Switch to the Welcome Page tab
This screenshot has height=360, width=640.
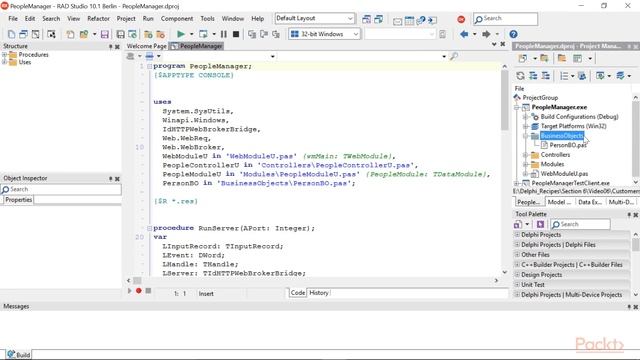146,46
